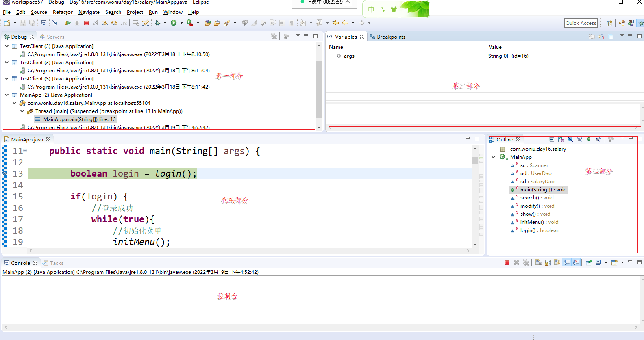This screenshot has width=644, height=340.
Task: Collapse the MainApp class in the Outline
Action: pos(494,157)
